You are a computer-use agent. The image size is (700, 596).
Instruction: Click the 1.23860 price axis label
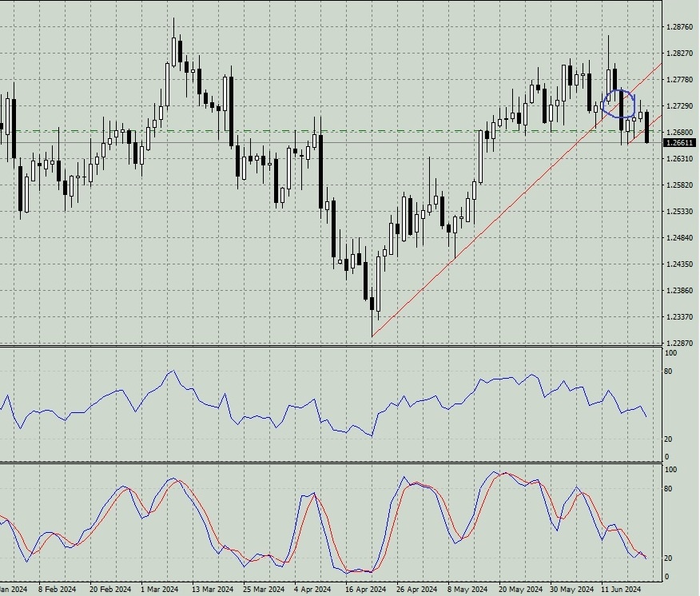pyautogui.click(x=680, y=291)
